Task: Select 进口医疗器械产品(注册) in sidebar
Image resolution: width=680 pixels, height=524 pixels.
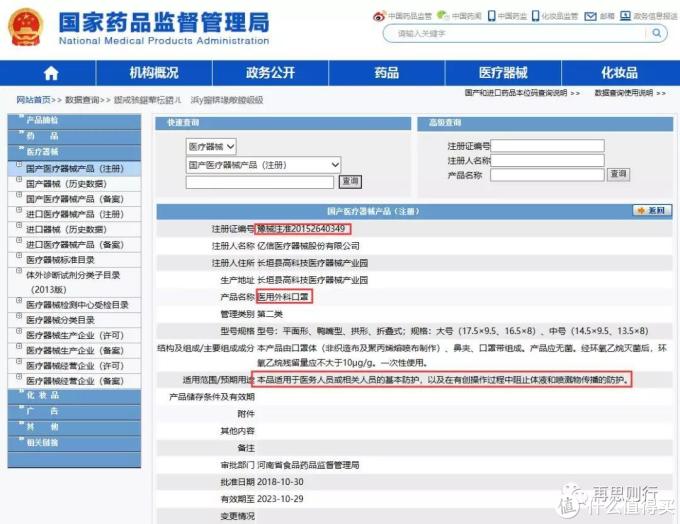Action: click(75, 214)
